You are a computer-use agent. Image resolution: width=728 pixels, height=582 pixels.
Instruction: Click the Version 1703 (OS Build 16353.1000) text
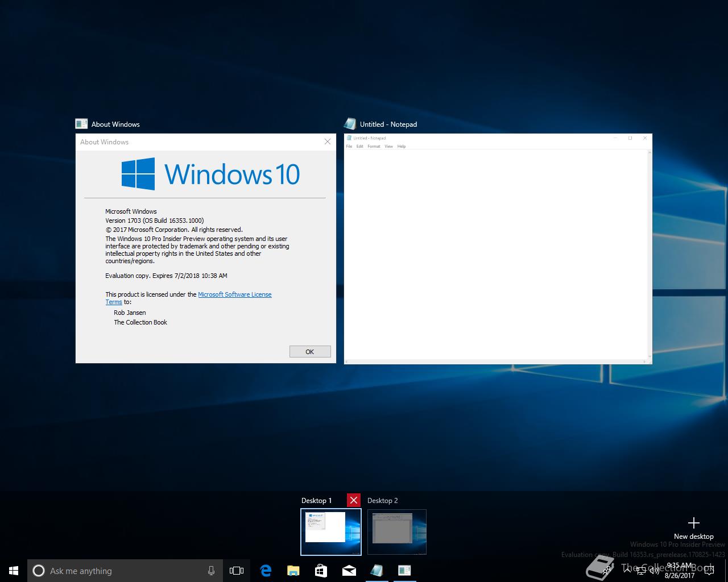click(154, 221)
